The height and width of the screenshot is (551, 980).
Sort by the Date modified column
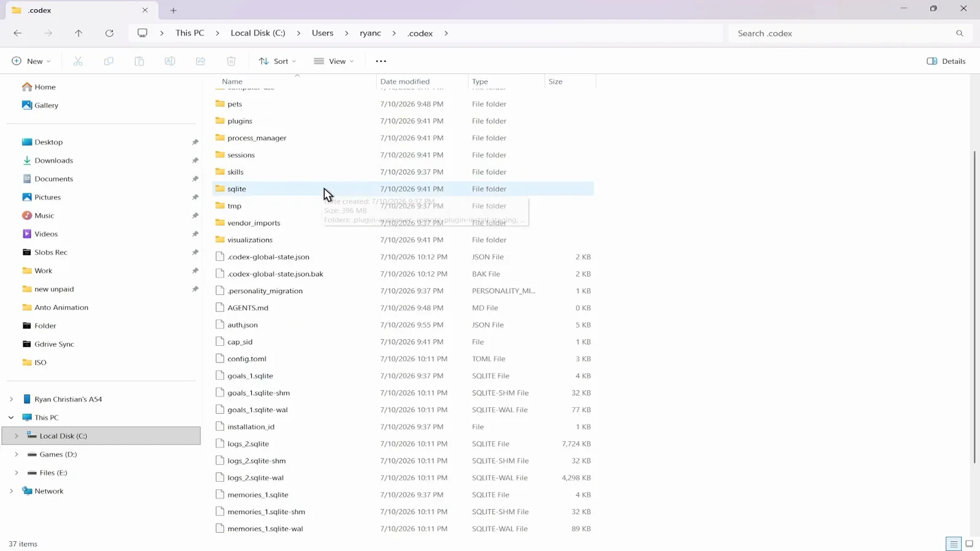point(405,81)
